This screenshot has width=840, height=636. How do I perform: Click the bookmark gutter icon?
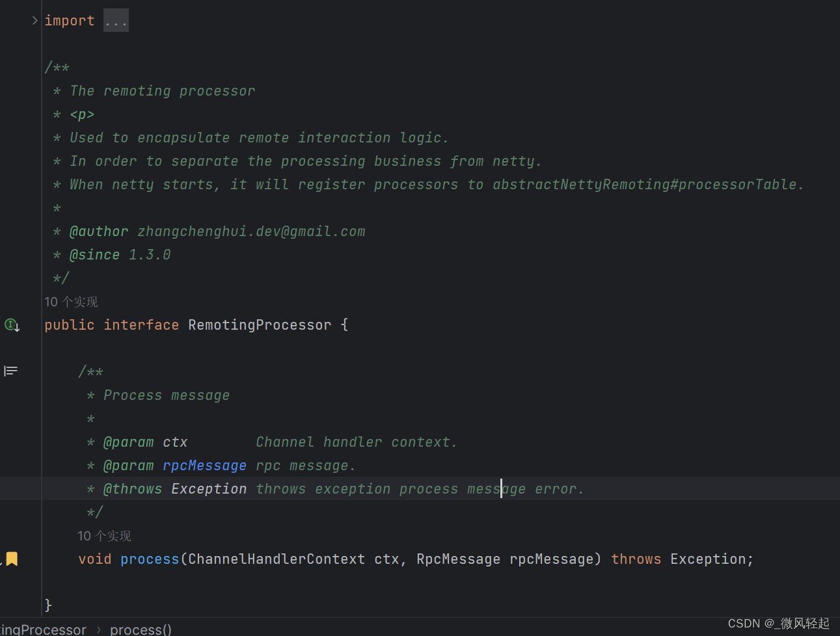pyautogui.click(x=12, y=559)
